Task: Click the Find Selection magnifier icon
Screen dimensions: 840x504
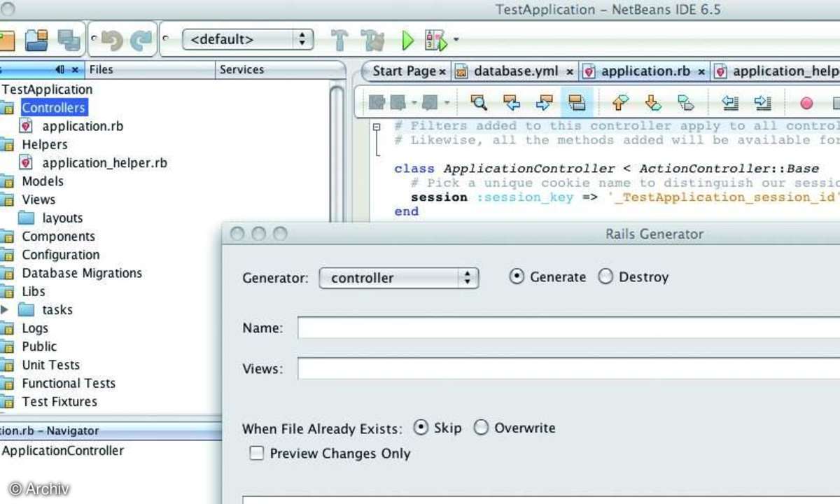Action: click(479, 103)
